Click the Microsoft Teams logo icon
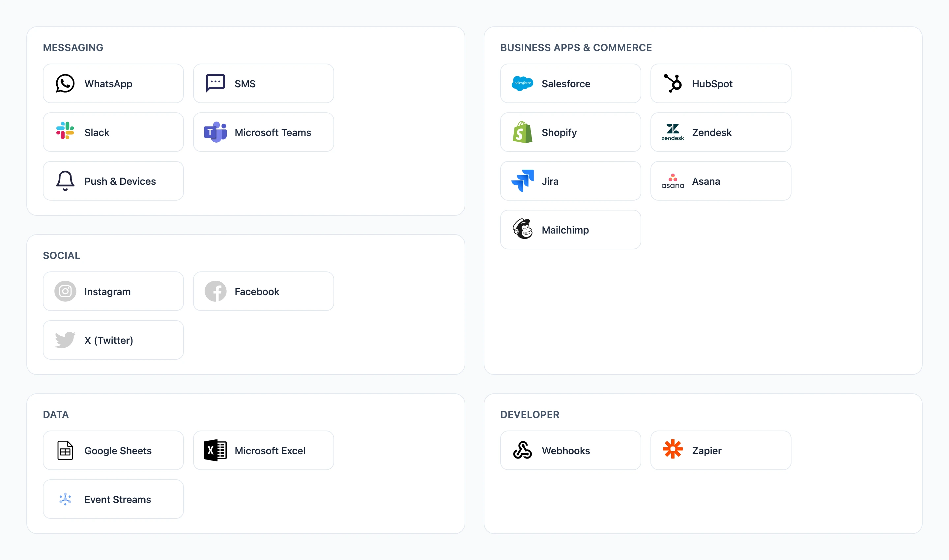 click(x=215, y=132)
